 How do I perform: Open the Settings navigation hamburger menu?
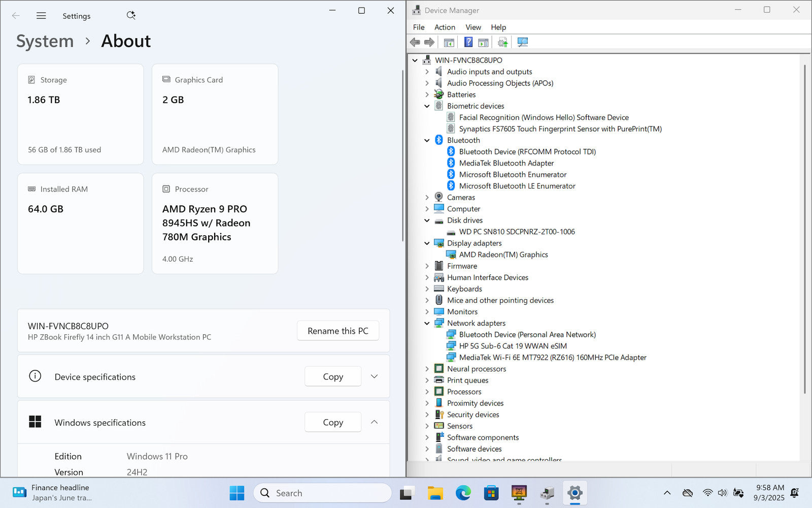(x=41, y=16)
